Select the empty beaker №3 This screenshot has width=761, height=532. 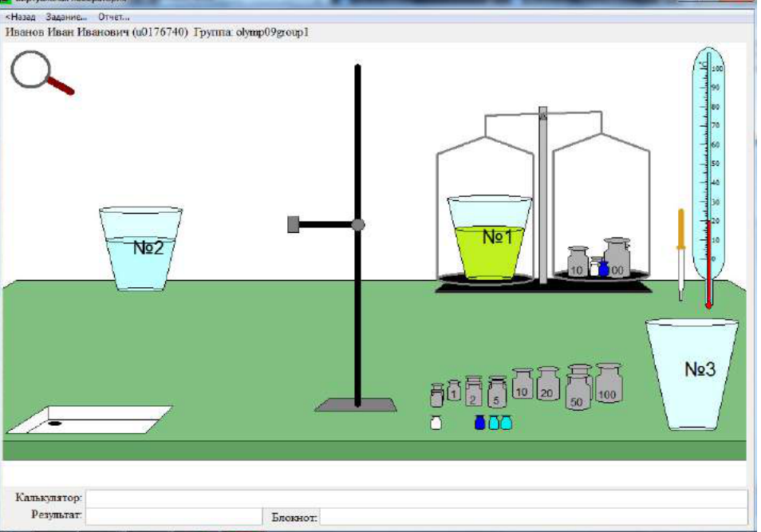pos(692,374)
